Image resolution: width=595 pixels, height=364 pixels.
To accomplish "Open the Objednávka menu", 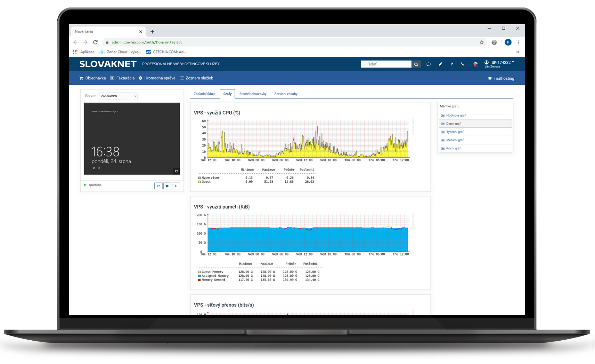I will [x=93, y=78].
